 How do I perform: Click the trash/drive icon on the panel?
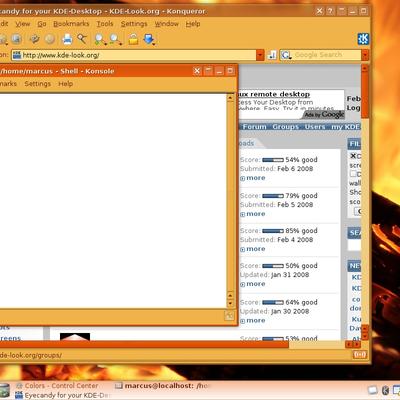coord(4,391)
